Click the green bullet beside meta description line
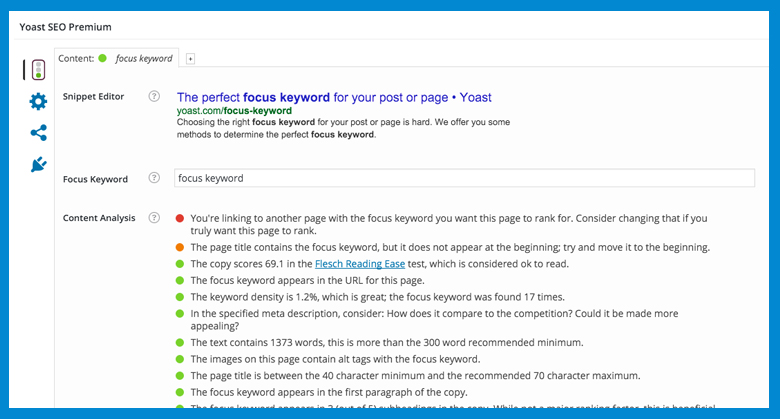 [180, 314]
